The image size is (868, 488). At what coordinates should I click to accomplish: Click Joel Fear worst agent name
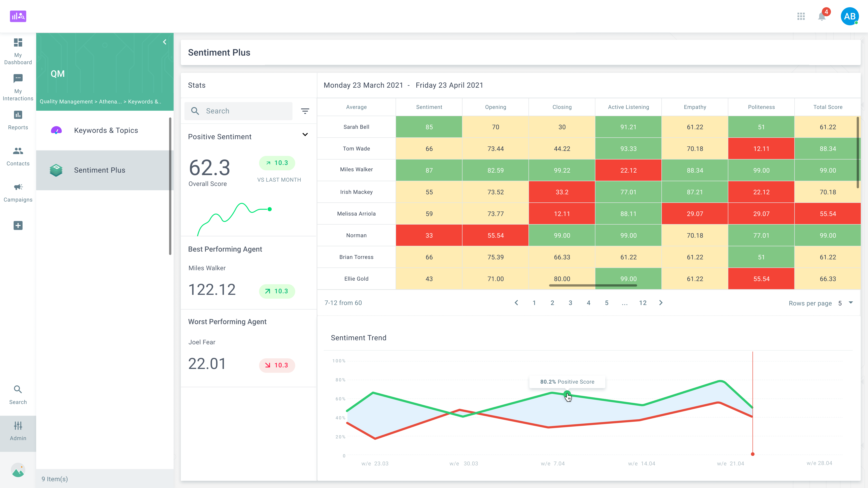[x=201, y=342]
